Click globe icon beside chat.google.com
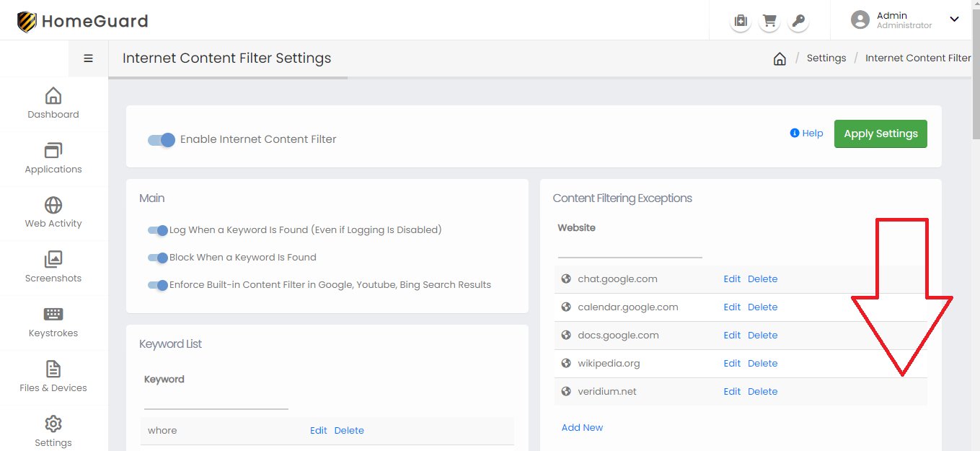 (x=566, y=279)
